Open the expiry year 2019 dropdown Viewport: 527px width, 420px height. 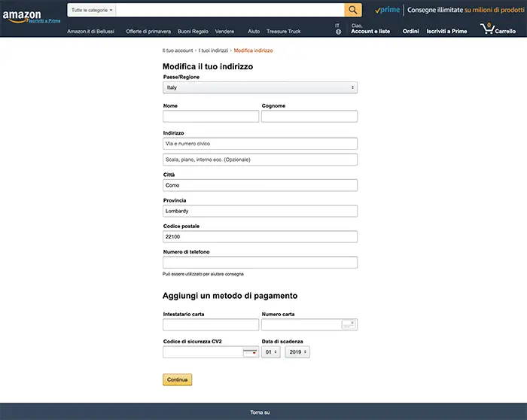click(297, 352)
